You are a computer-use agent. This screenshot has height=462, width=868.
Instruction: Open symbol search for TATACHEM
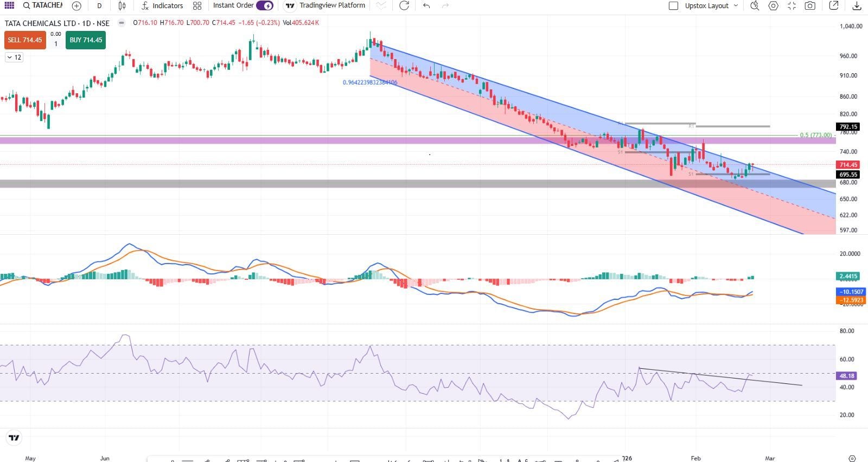[x=43, y=5]
